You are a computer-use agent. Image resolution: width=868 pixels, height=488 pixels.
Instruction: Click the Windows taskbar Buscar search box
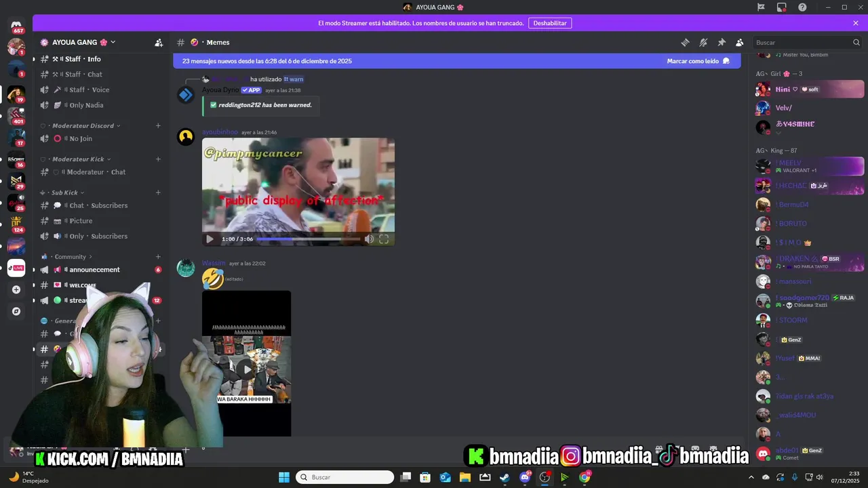coord(344,477)
